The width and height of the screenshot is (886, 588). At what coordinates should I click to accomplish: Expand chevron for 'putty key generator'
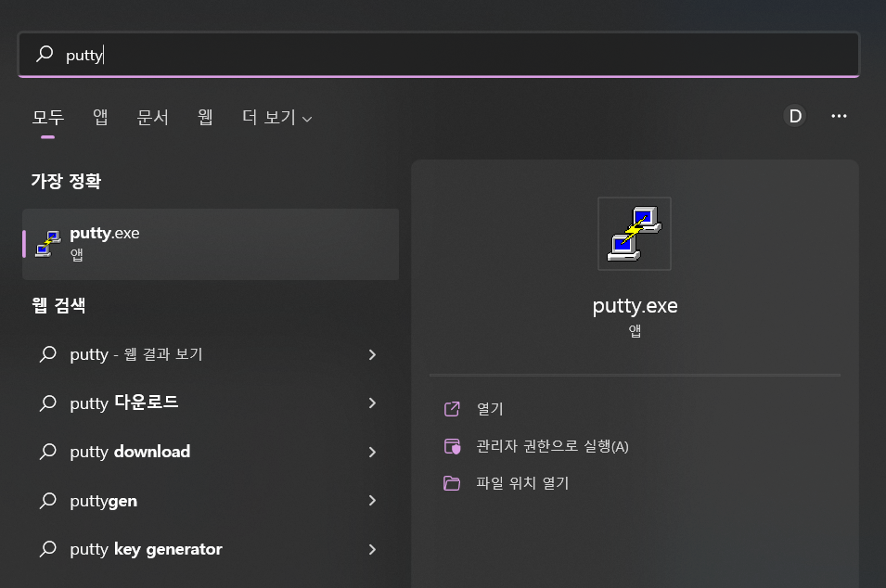(372, 549)
